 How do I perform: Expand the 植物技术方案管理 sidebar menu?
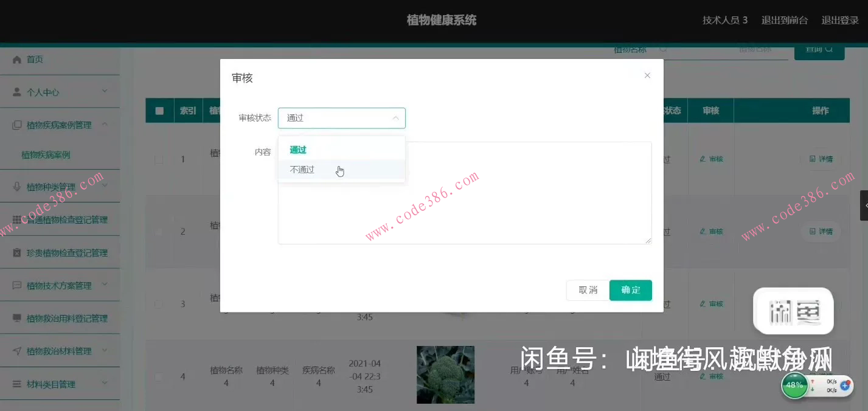point(61,284)
